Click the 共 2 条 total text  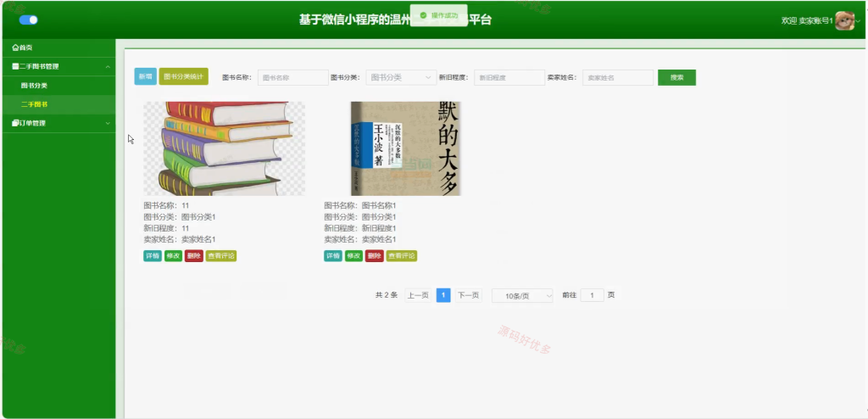[387, 295]
